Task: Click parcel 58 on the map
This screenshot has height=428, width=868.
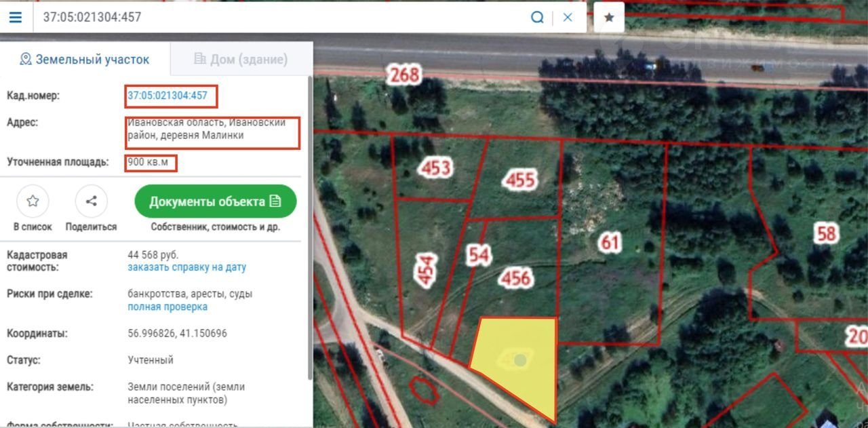Action: point(826,234)
